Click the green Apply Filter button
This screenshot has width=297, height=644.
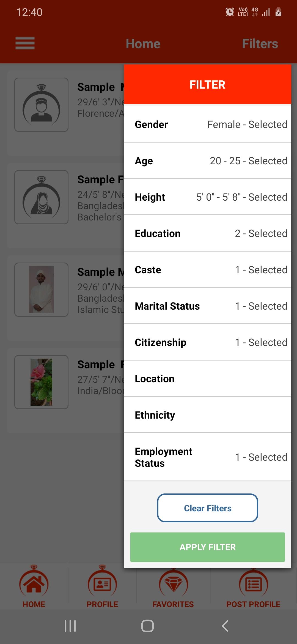coord(208,547)
